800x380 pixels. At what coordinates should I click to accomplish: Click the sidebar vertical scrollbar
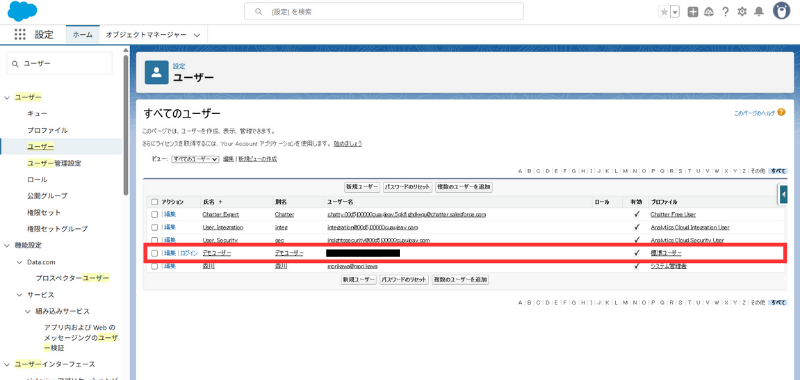point(126,125)
